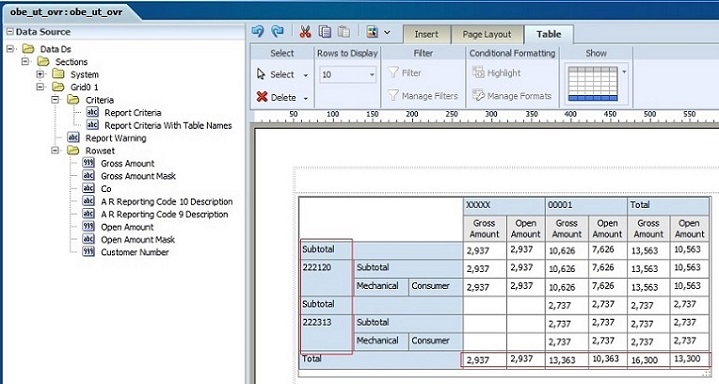719x384 pixels.
Task: Click the Show table style thumbnail
Action: coord(592,83)
